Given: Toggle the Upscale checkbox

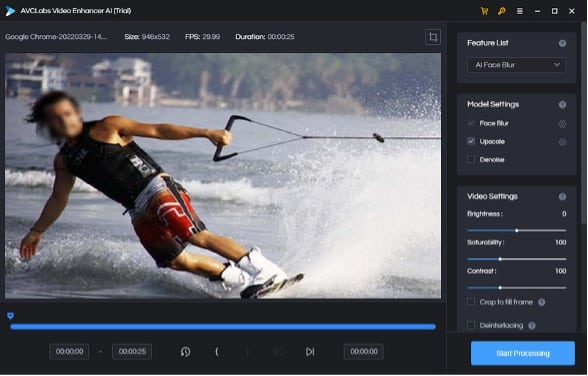Looking at the screenshot, I should tap(471, 141).
